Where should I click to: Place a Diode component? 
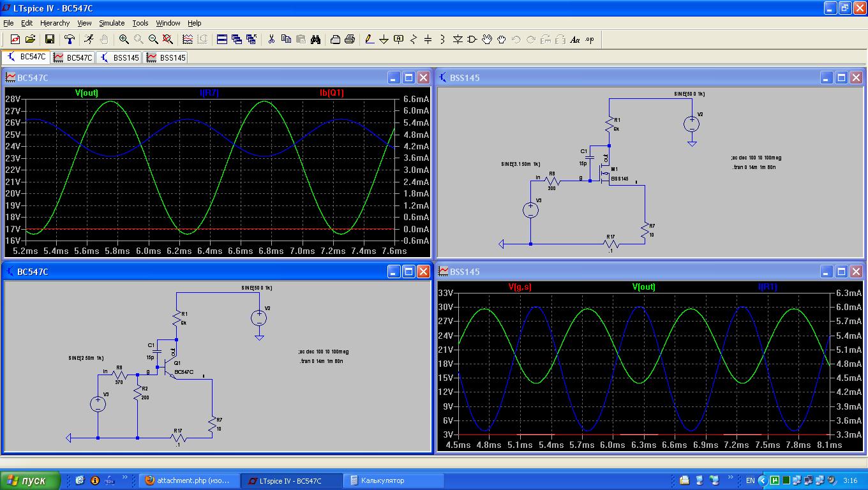(458, 40)
